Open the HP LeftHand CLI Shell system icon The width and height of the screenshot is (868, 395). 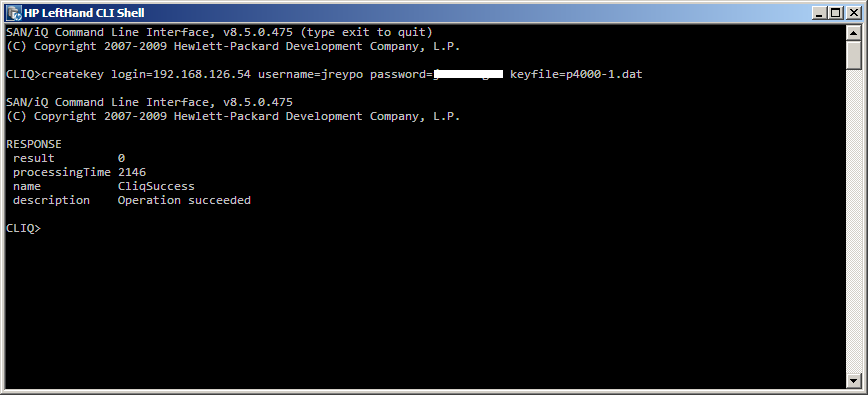pos(14,12)
